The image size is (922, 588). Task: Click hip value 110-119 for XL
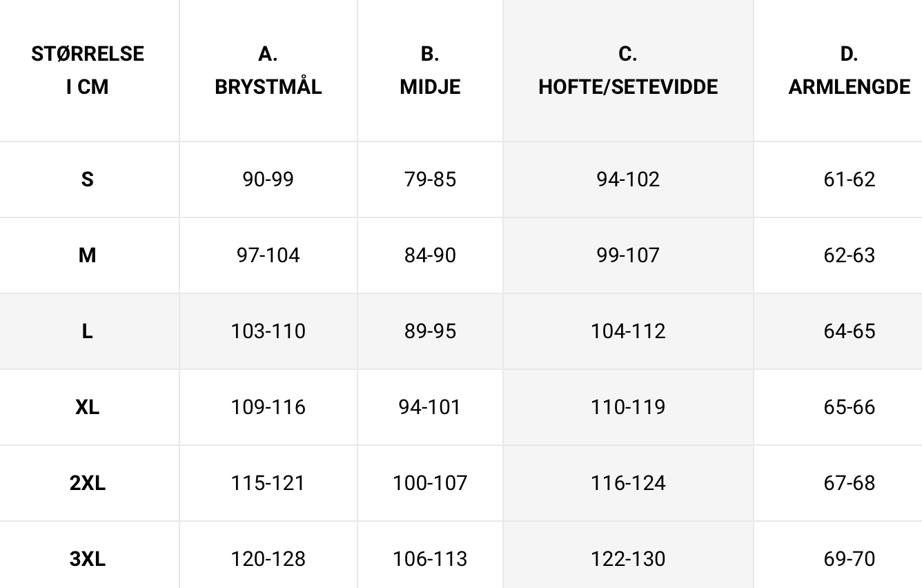click(x=628, y=407)
